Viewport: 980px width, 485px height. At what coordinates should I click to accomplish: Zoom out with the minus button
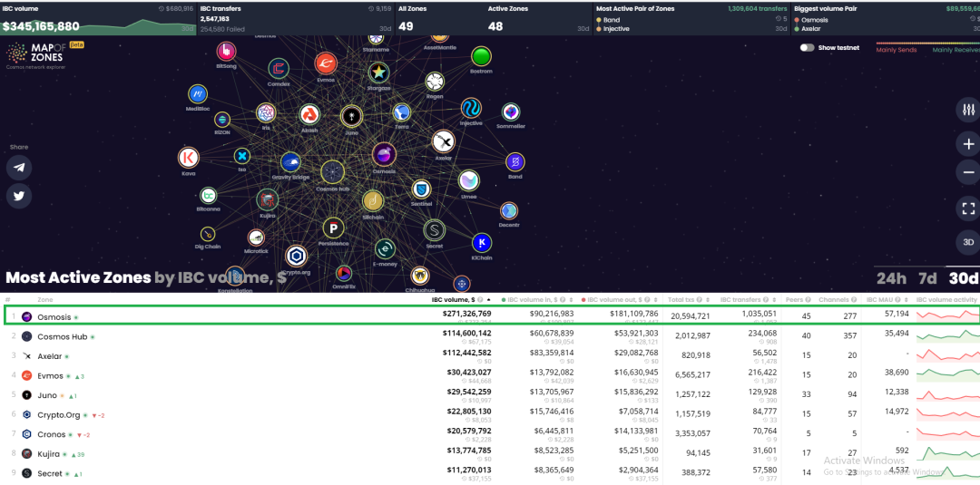[x=969, y=172]
